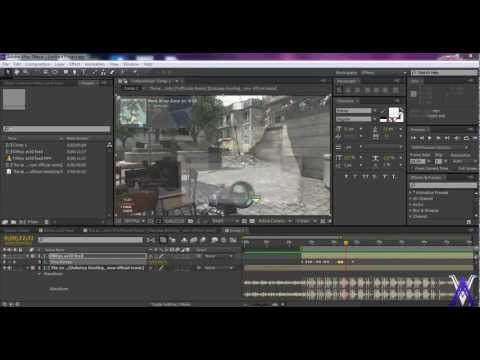Viewport: 480px width, 360px height.
Task: Select the Puppet Pin tool
Action: click(135, 72)
